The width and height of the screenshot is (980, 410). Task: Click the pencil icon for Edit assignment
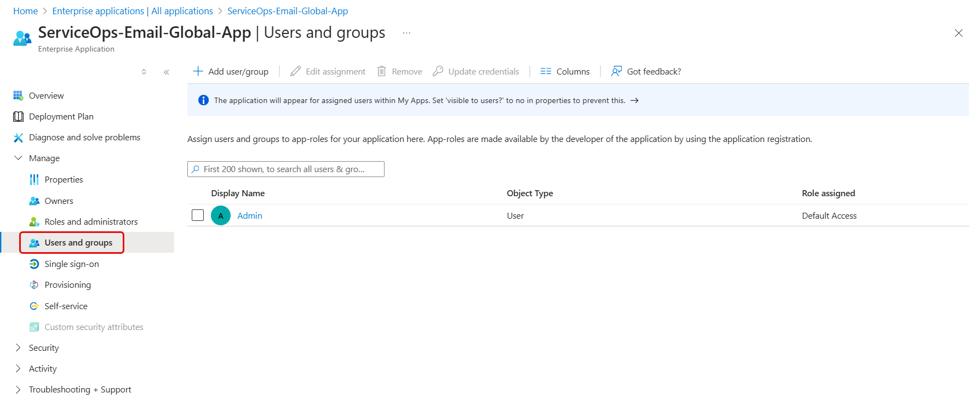[x=296, y=71]
